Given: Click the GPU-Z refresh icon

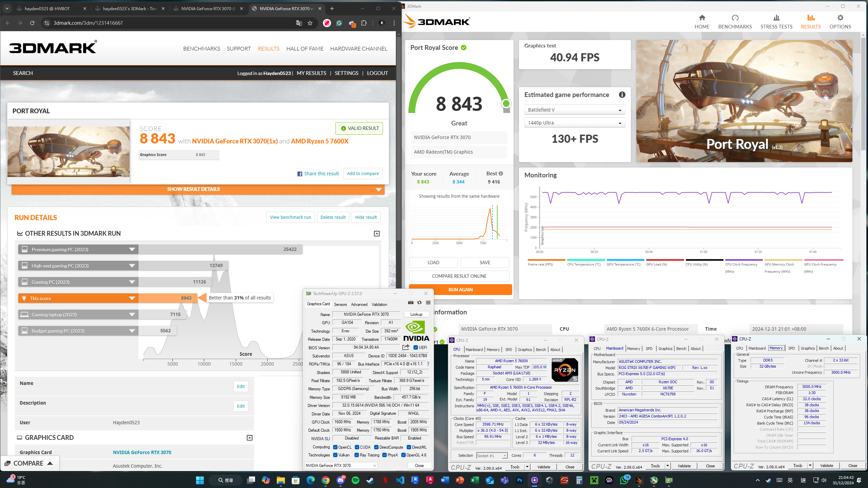Looking at the screenshot, I should (419, 302).
